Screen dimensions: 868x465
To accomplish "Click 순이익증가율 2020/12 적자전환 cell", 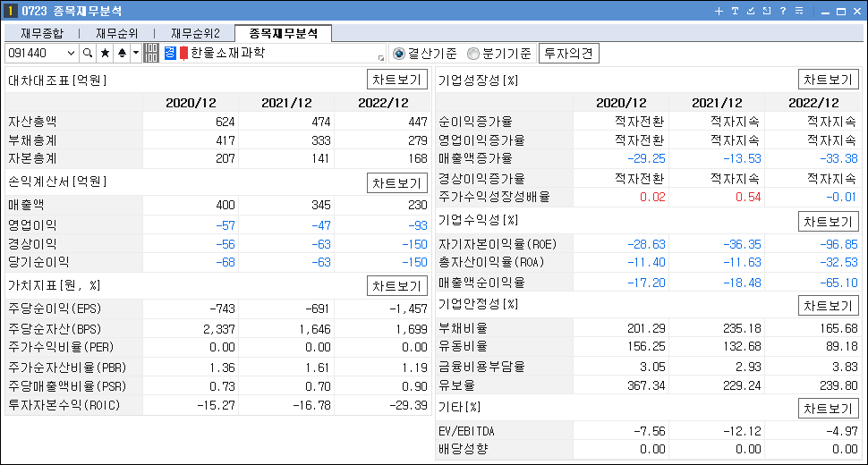I will [640, 122].
